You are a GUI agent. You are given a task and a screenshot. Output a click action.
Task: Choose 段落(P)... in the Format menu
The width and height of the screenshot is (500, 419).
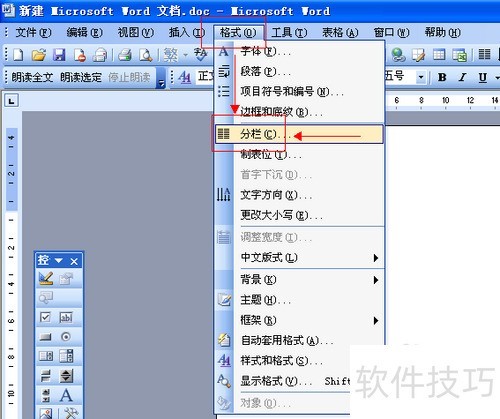pyautogui.click(x=299, y=71)
